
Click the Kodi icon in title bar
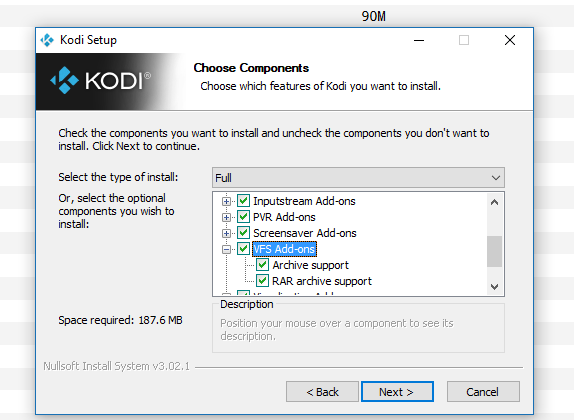[47, 40]
